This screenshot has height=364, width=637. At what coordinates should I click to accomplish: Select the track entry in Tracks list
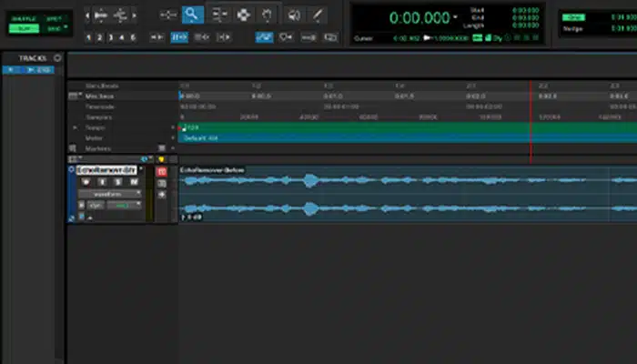point(28,70)
